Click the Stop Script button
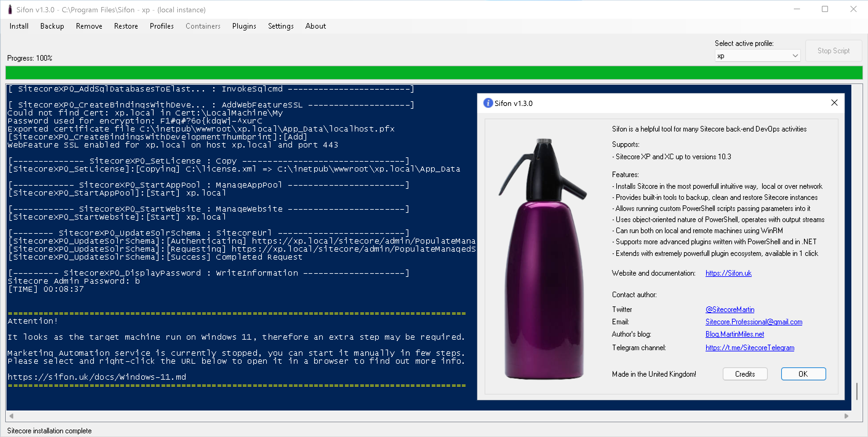The image size is (868, 437). [x=834, y=51]
